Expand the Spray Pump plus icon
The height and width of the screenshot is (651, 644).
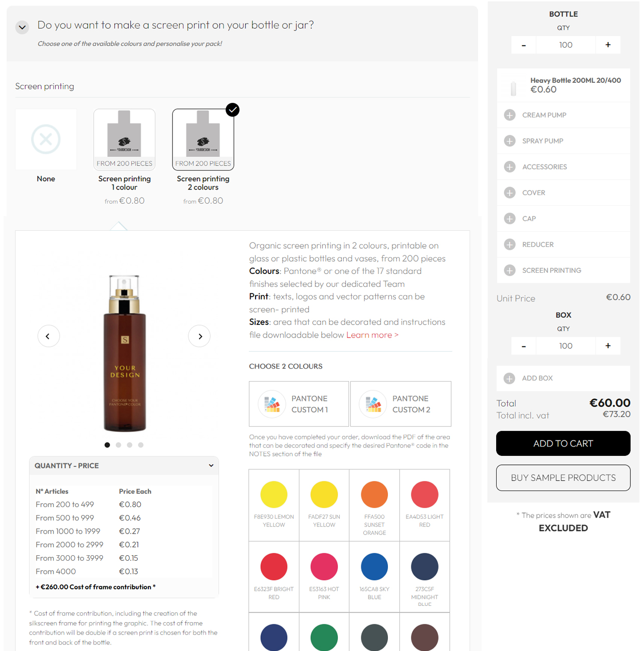click(x=510, y=141)
